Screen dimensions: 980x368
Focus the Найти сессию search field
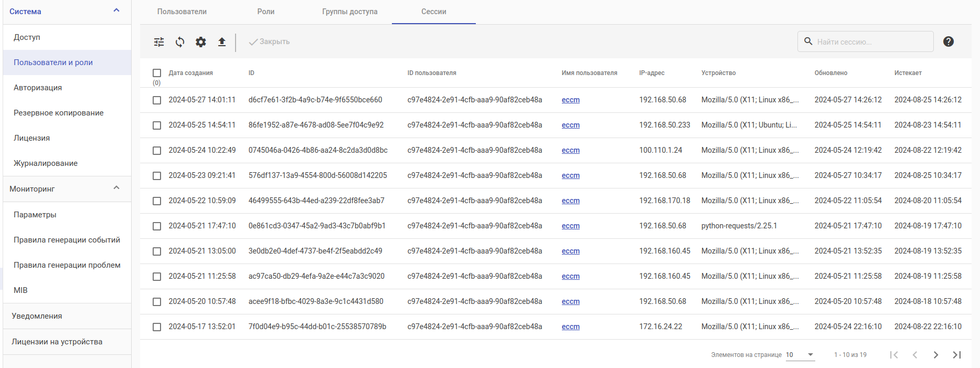[x=872, y=42]
